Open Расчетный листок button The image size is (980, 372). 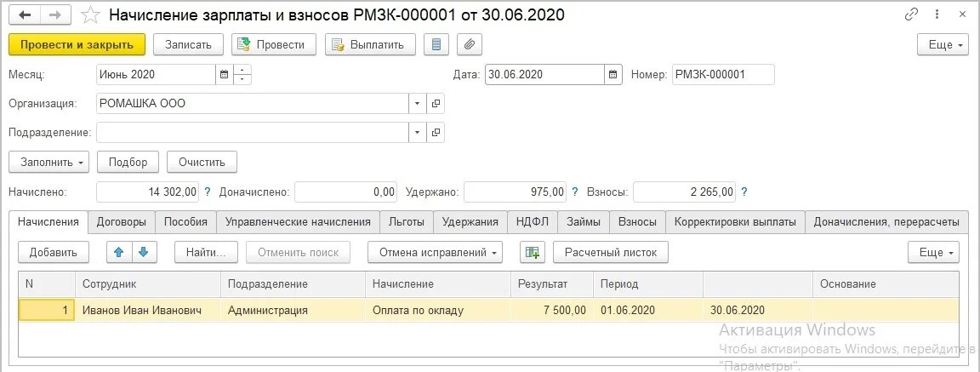pos(610,252)
